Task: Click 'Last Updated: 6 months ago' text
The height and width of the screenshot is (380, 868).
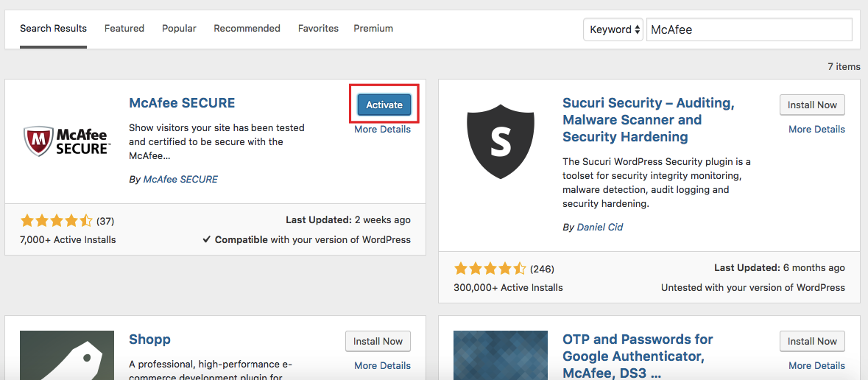Action: pos(780,267)
